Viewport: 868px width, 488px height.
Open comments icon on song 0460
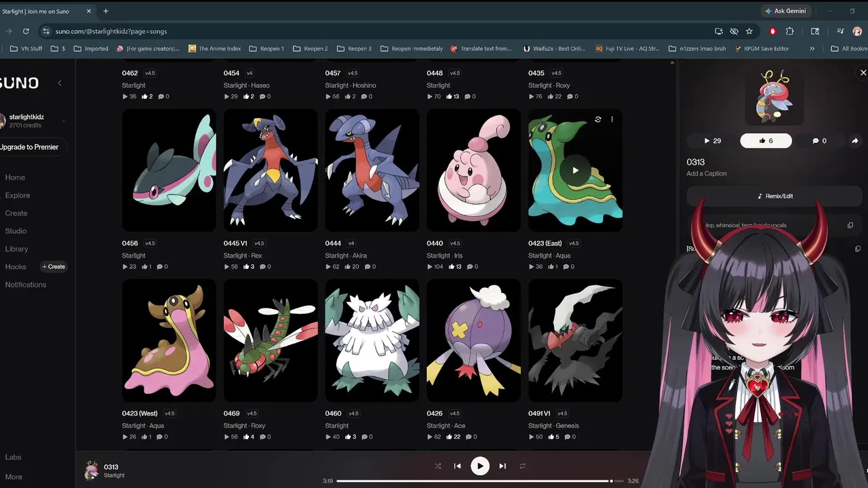coord(364,437)
